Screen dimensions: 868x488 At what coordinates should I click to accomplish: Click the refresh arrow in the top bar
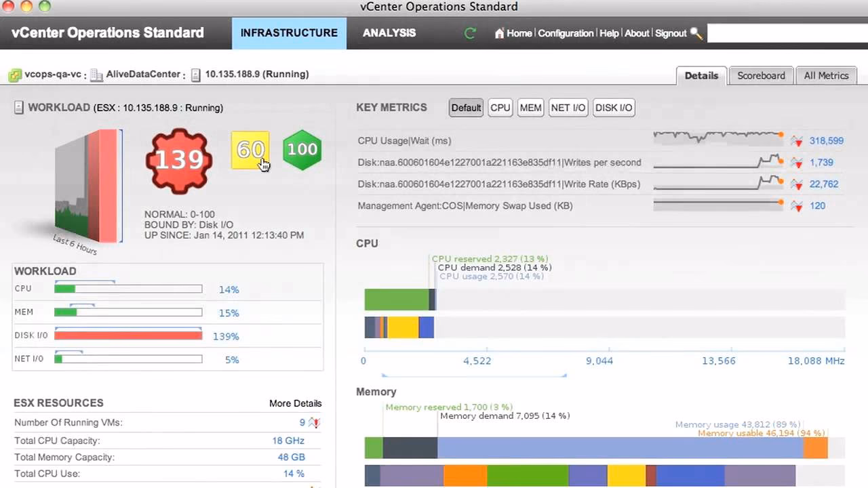point(470,33)
